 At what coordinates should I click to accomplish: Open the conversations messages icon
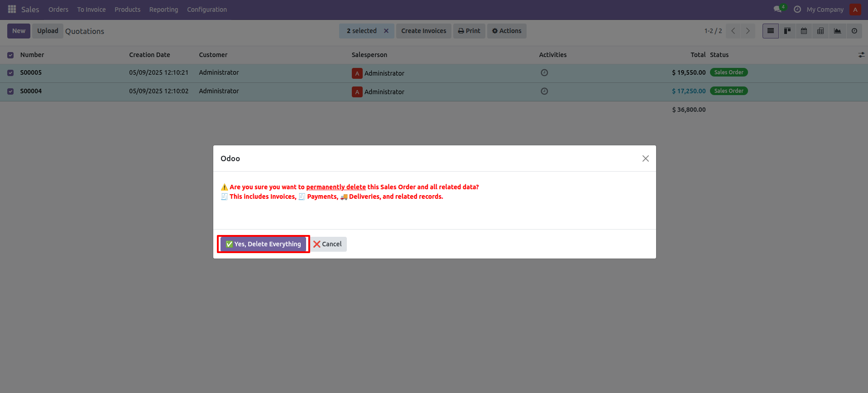pos(778,9)
